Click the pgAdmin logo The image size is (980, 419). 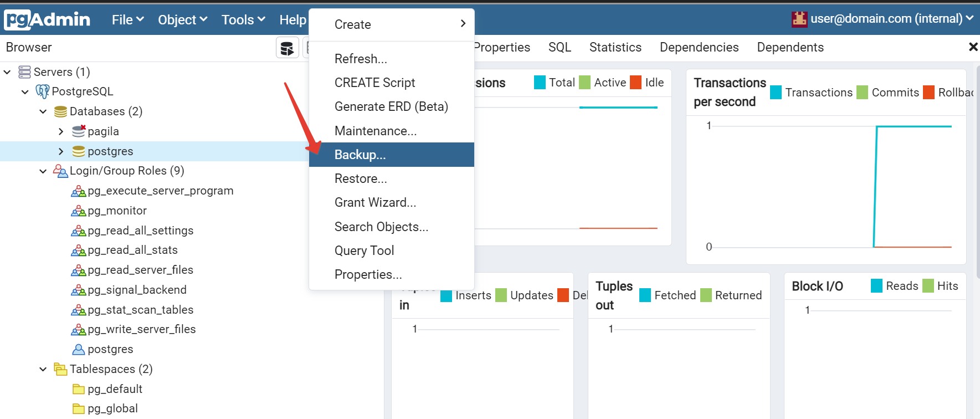(47, 20)
